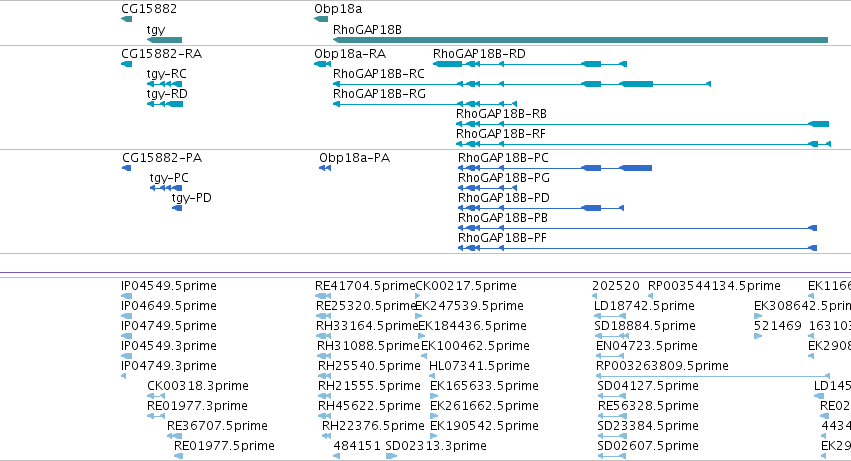Select the RhoGAP18B gene bar
The height and width of the screenshot is (461, 851).
click(580, 40)
